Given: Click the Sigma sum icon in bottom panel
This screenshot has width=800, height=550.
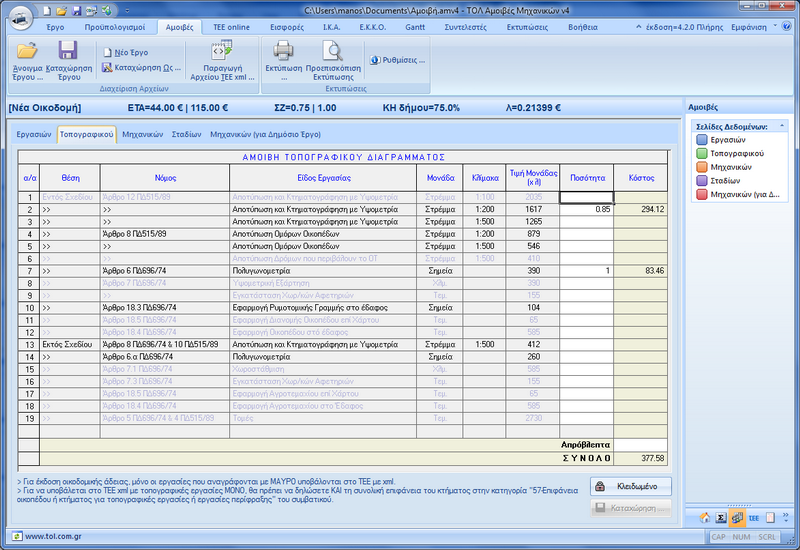Looking at the screenshot, I should pyautogui.click(x=720, y=517).
